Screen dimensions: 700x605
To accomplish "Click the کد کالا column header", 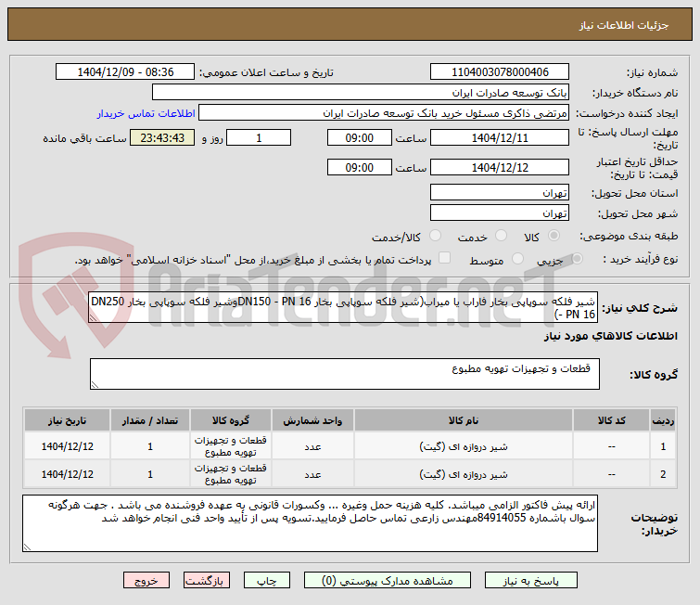I will click(611, 420).
